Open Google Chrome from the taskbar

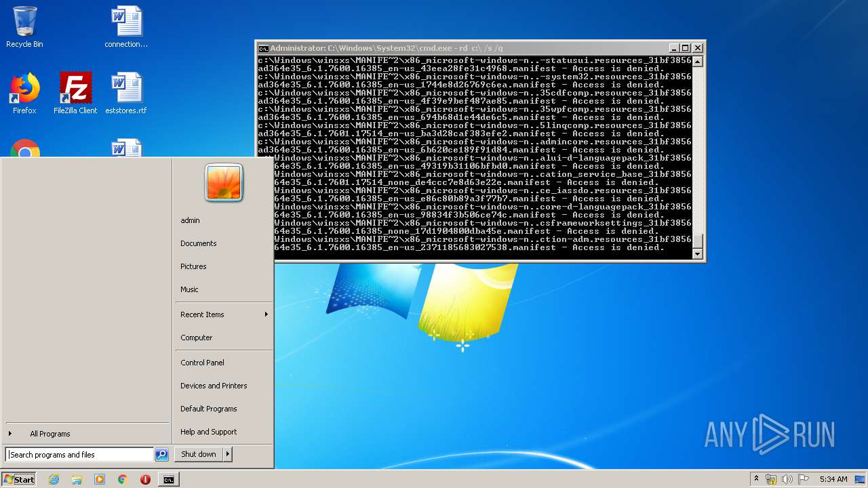point(123,479)
